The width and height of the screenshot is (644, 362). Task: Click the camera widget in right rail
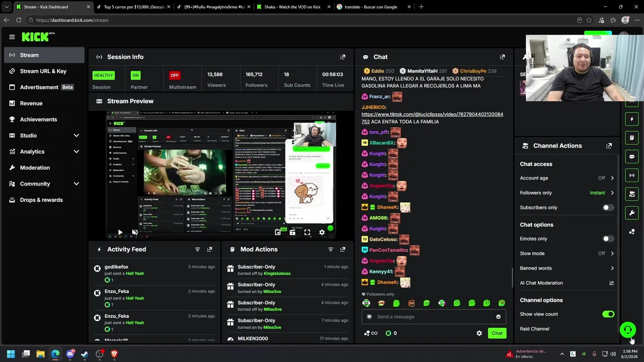(x=632, y=194)
